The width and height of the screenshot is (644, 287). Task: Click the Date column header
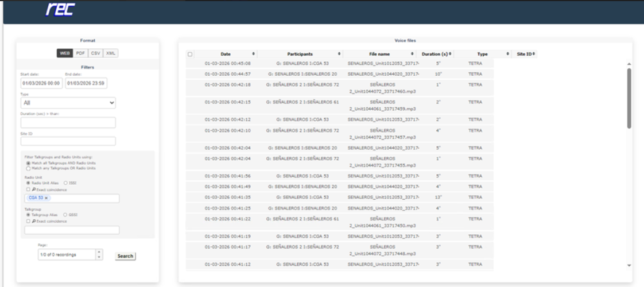[226, 54]
